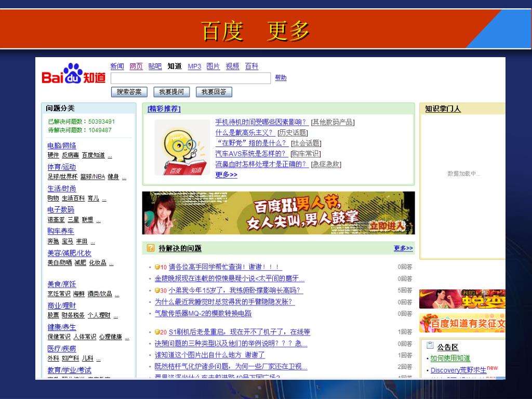The height and width of the screenshot is (399, 532).
Task: Open the 如何使用知道 announcement
Action: tap(450, 358)
